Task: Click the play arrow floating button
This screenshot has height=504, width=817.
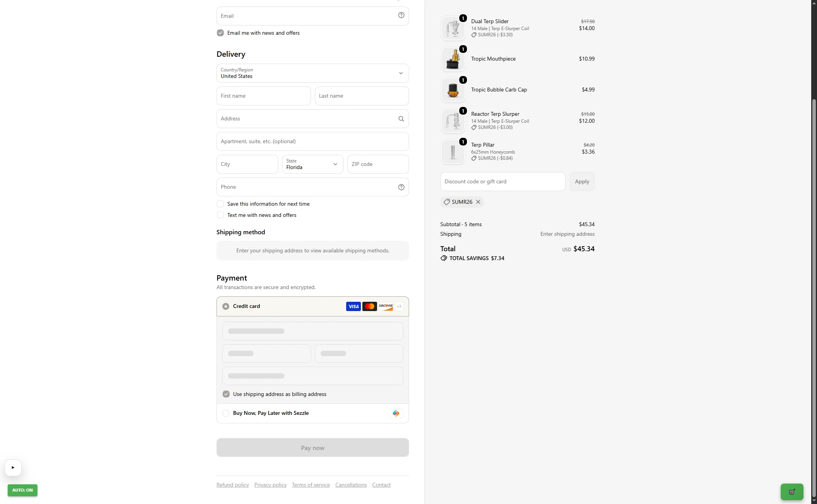Action: coord(13,468)
